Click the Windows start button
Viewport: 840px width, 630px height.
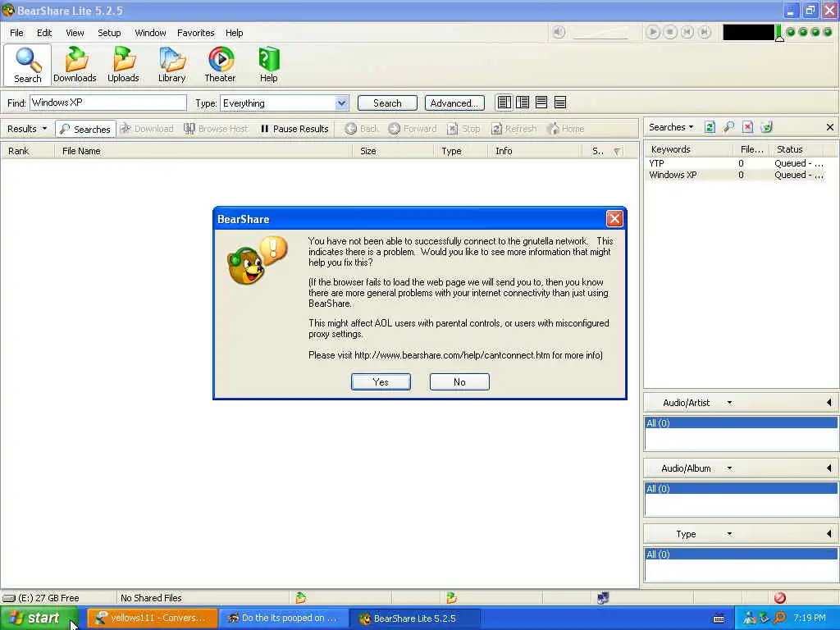pyautogui.click(x=39, y=618)
